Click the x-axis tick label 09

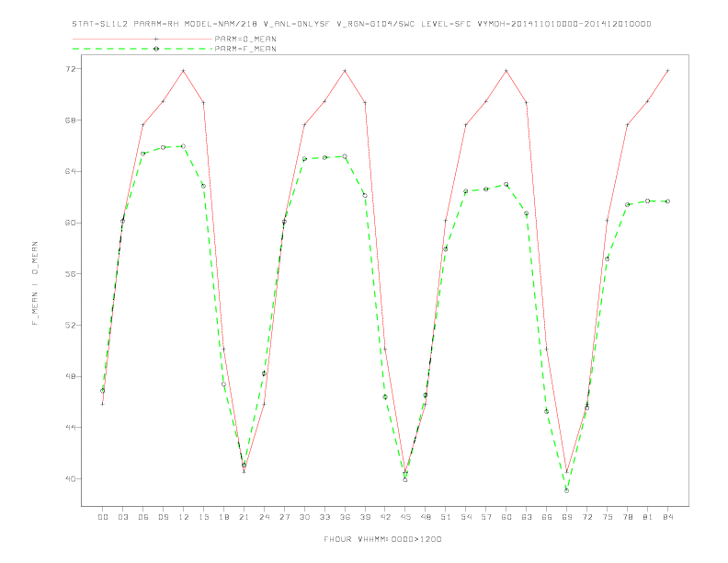[x=163, y=517]
